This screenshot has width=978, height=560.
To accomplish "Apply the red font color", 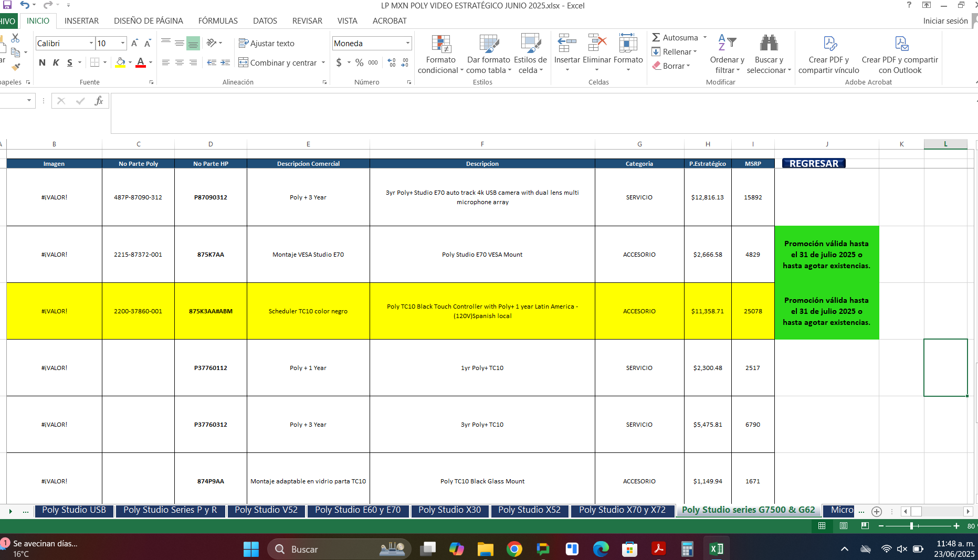I will click(141, 62).
